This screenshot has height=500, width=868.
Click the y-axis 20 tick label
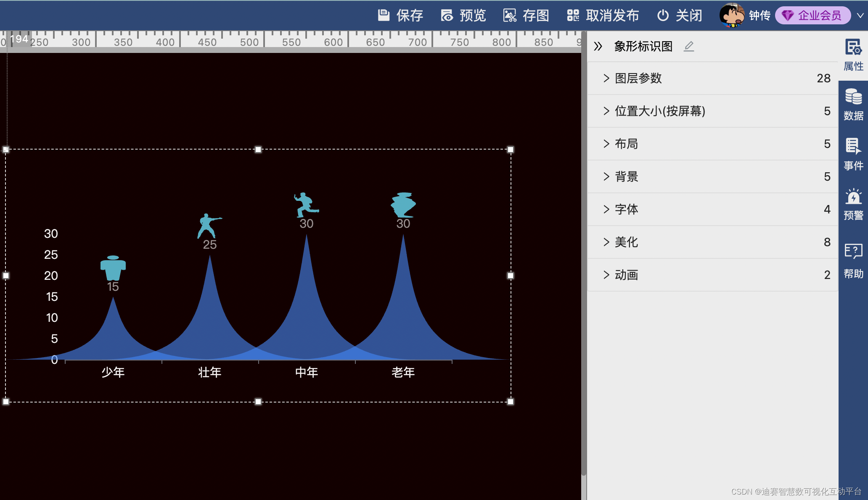(x=51, y=276)
